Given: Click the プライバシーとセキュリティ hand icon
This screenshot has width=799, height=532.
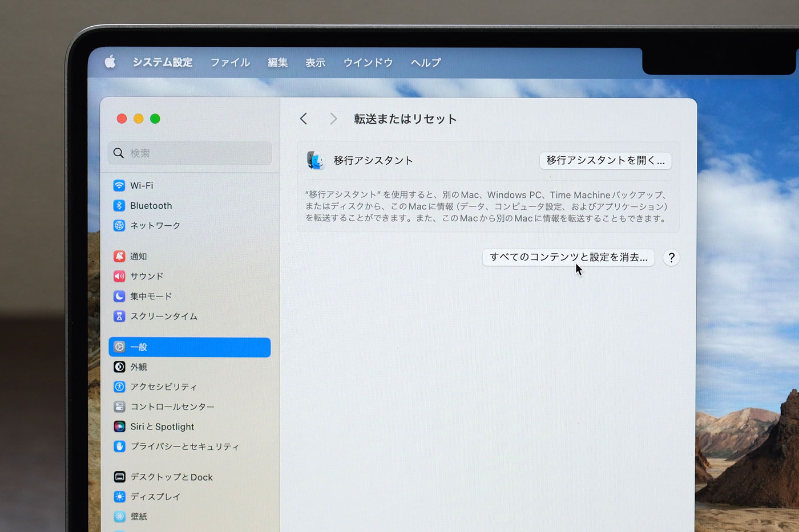Looking at the screenshot, I should pyautogui.click(x=119, y=446).
